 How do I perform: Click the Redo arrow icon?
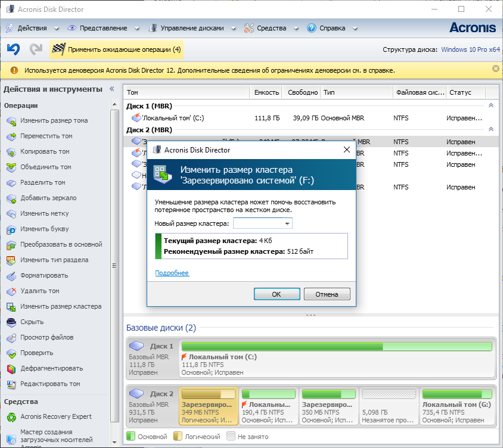point(36,49)
